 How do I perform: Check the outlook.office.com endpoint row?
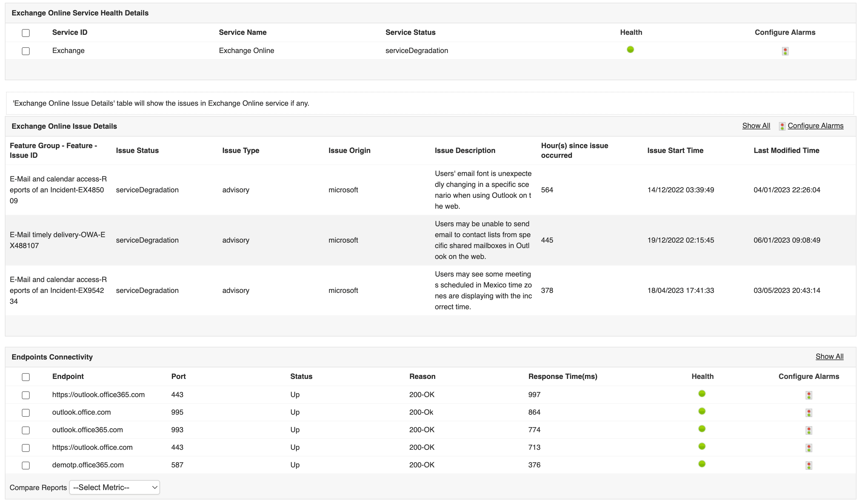coord(26,413)
